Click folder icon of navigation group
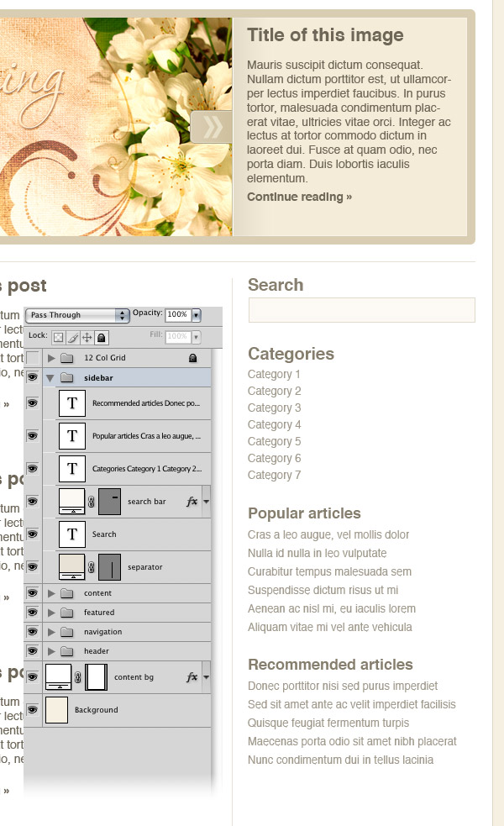The image size is (504, 826). point(67,632)
